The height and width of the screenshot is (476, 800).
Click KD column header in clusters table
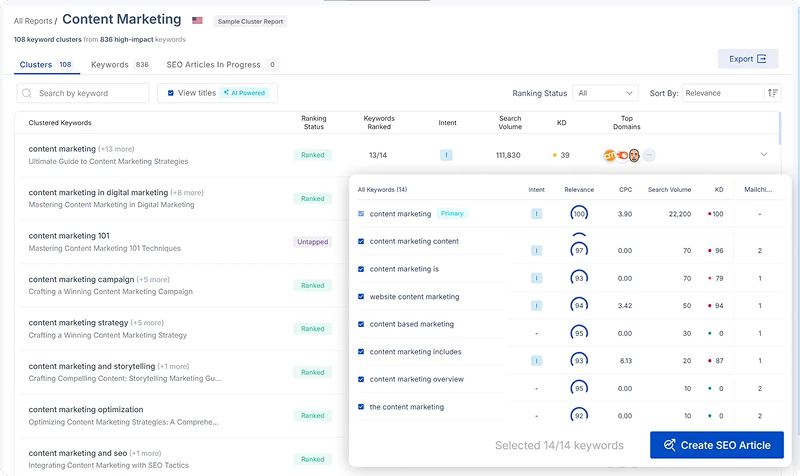coord(561,122)
